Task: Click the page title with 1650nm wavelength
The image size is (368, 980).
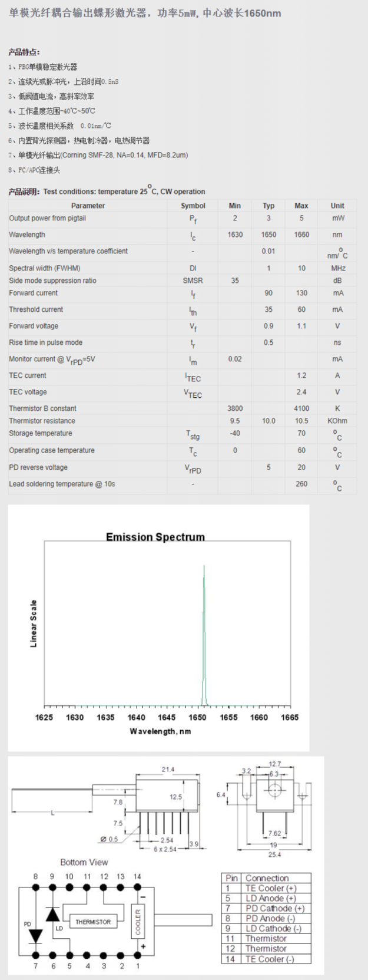Action: coord(145,13)
